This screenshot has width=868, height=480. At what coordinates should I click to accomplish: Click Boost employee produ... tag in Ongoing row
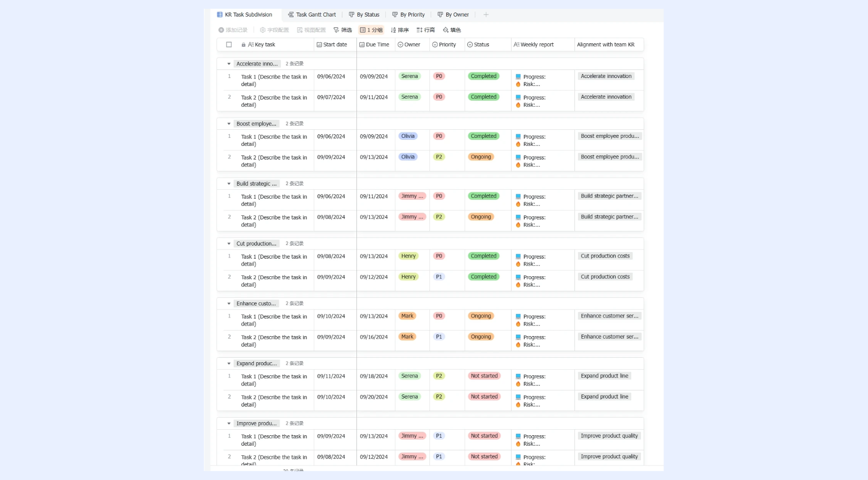coord(610,157)
